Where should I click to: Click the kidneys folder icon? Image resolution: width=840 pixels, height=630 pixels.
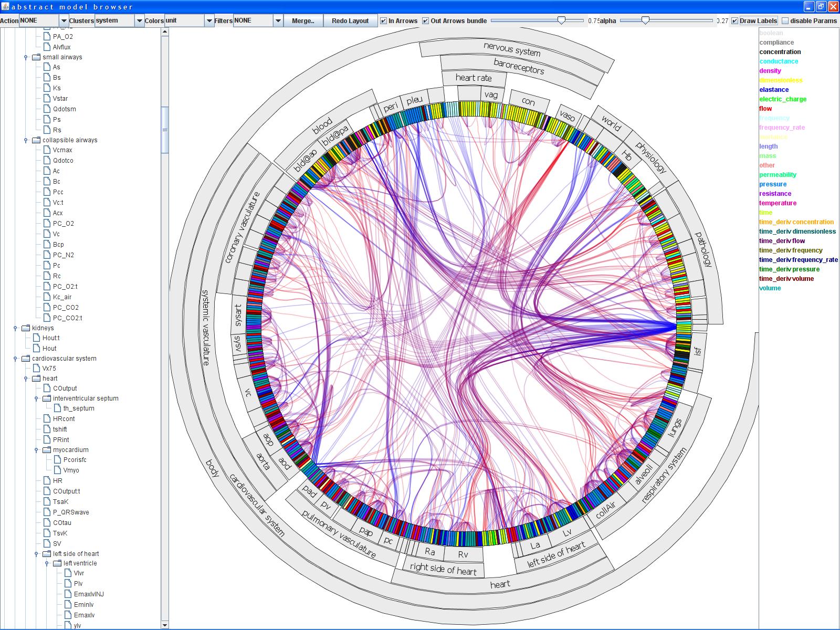coord(25,328)
